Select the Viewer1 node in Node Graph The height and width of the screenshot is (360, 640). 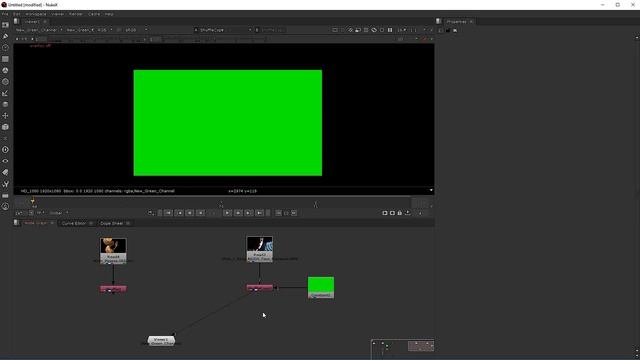(161, 340)
